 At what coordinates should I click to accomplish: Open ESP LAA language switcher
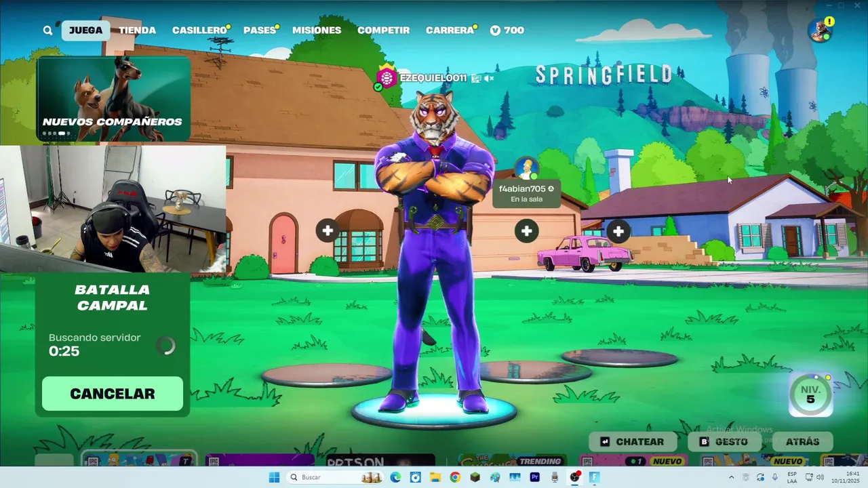coord(792,477)
